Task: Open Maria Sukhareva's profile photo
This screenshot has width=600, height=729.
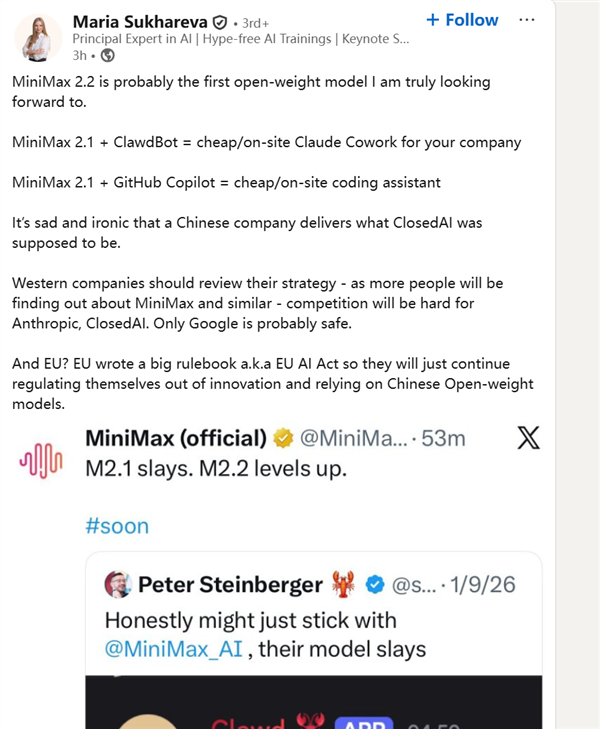Action: pos(39,38)
